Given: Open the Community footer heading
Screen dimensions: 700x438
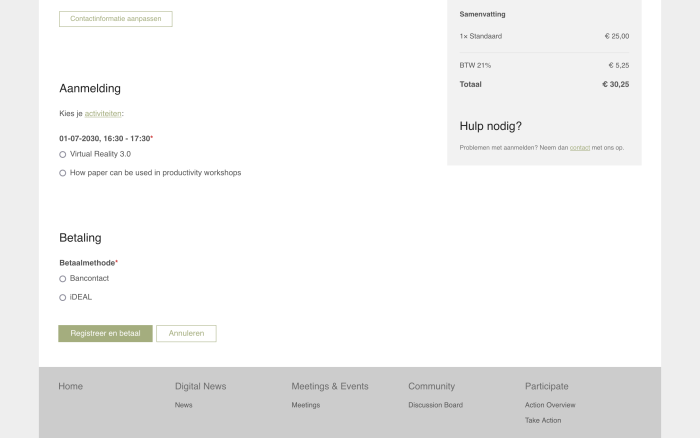Looking at the screenshot, I should tap(431, 386).
